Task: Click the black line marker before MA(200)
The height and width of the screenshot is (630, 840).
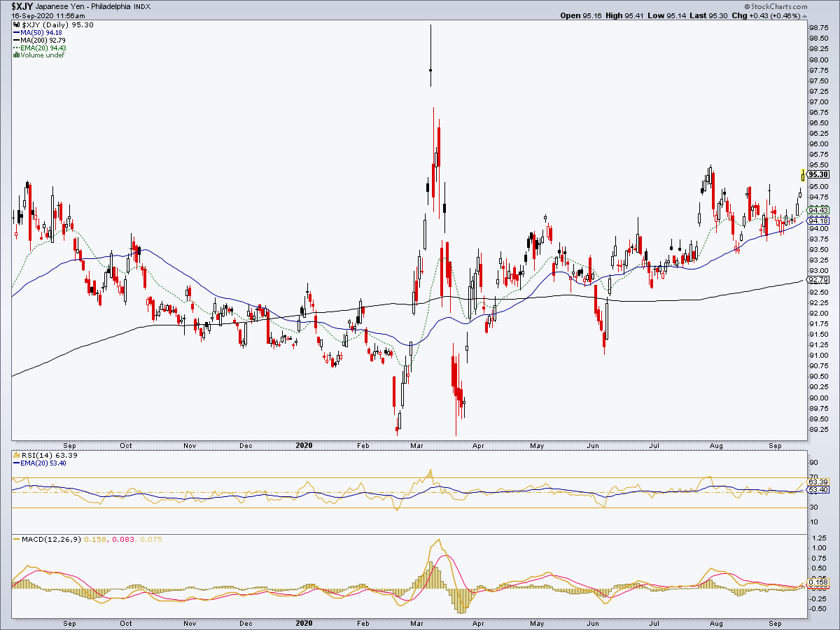Action: [x=15, y=41]
